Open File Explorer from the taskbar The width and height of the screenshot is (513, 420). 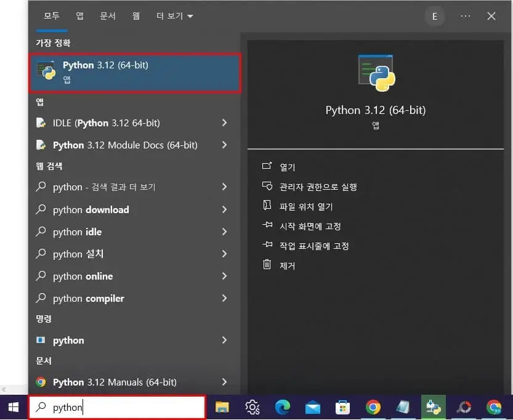click(222, 407)
